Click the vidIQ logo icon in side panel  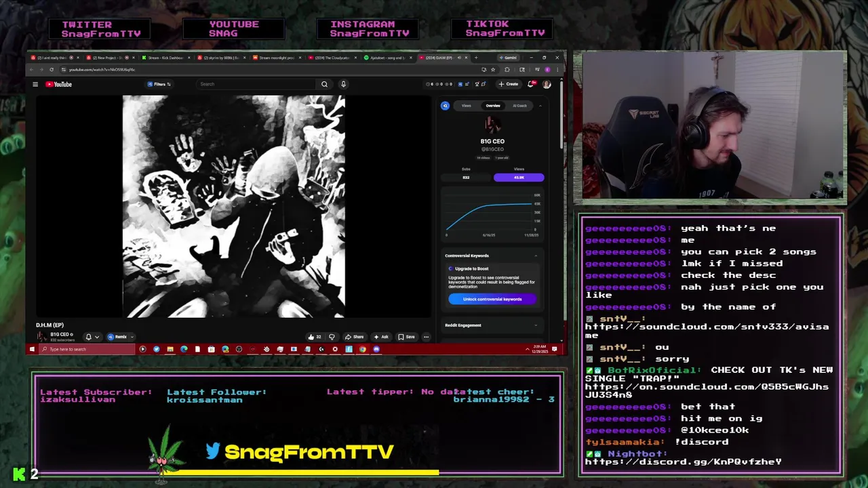[445, 106]
